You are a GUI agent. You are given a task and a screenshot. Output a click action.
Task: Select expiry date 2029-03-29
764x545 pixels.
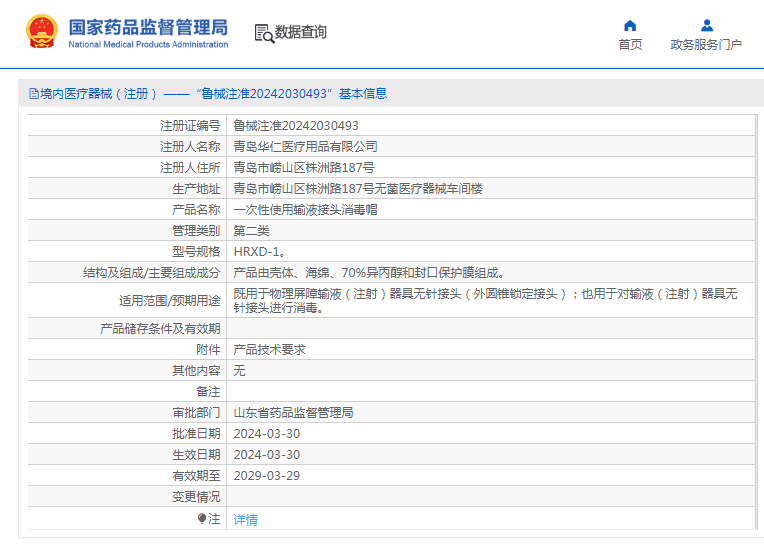pyautogui.click(x=267, y=475)
